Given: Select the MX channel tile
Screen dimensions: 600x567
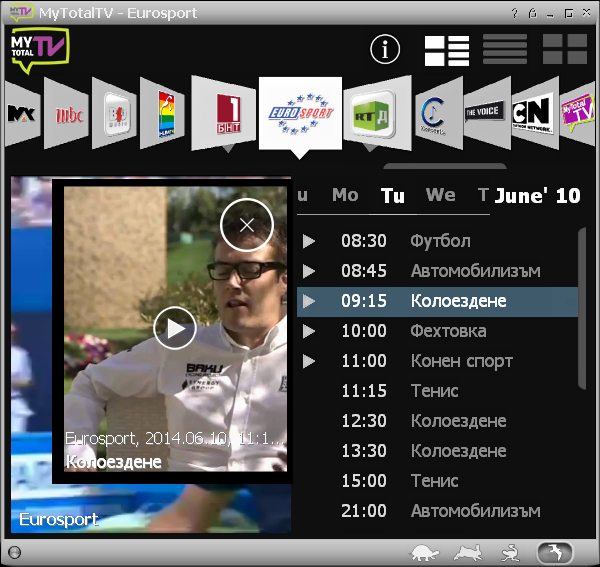Looking at the screenshot, I should pos(21,114).
